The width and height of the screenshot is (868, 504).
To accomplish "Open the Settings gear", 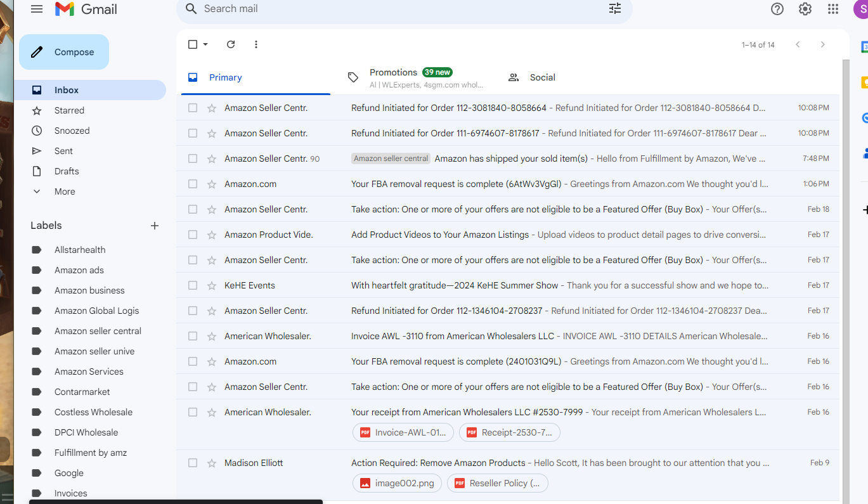I will [805, 9].
